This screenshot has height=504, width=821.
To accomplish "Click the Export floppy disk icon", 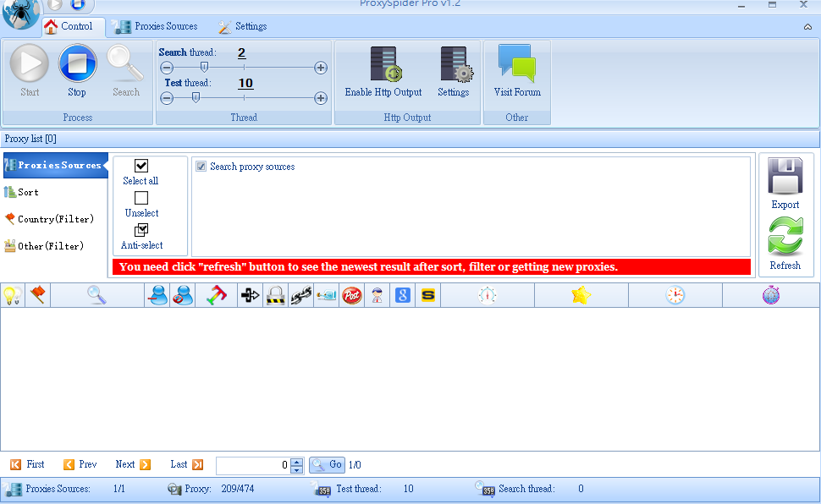I will coord(785,177).
